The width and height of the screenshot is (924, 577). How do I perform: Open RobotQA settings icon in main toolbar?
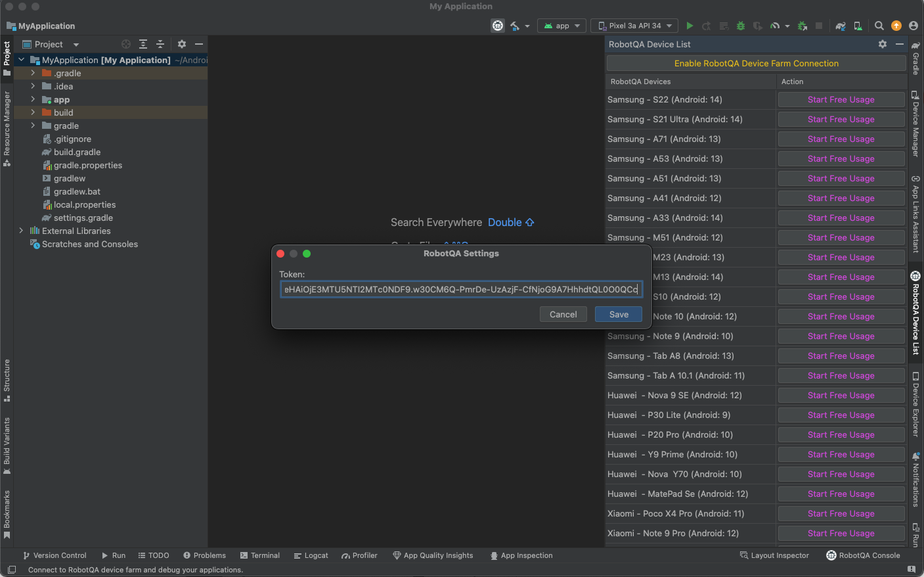498,26
